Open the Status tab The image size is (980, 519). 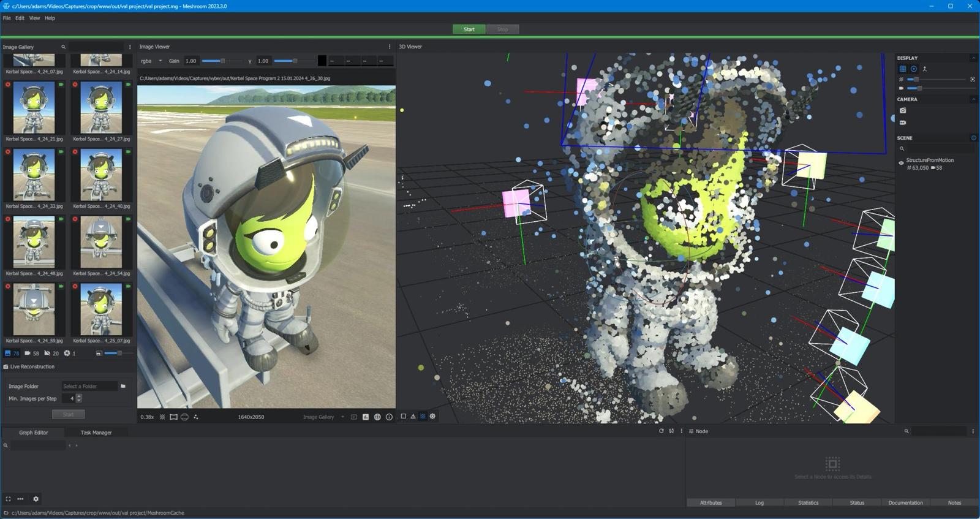(x=857, y=502)
